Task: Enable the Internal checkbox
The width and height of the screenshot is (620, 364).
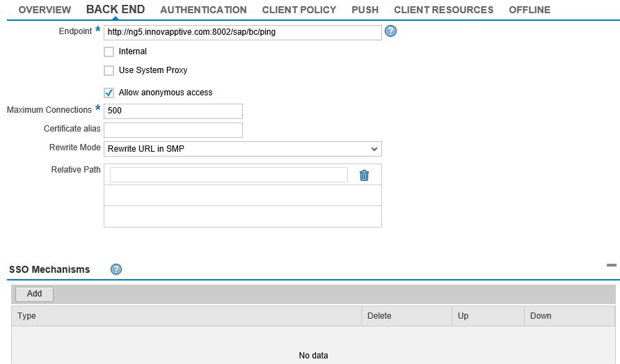Action: point(109,52)
